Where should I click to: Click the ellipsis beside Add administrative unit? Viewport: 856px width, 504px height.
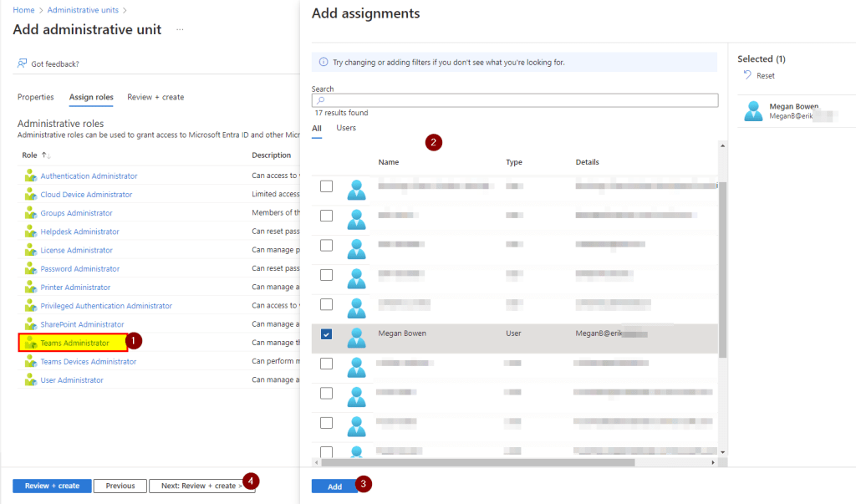180,30
